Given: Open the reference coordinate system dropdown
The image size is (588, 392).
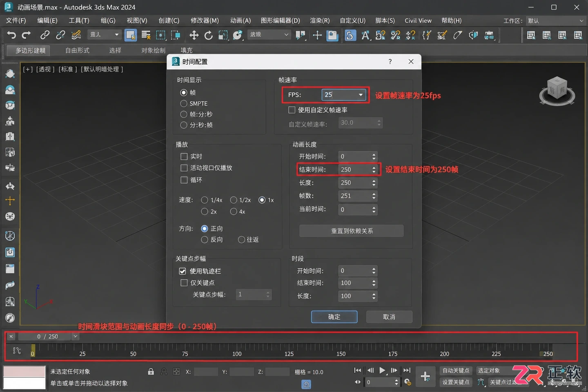Looking at the screenshot, I should tap(269, 35).
